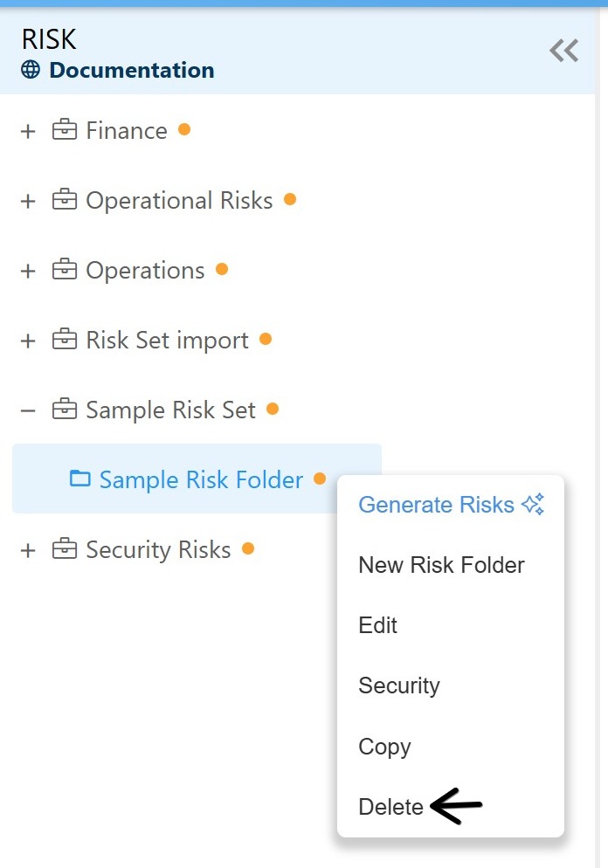Click the briefcase icon beside Operations
The image size is (608, 868).
(x=65, y=271)
